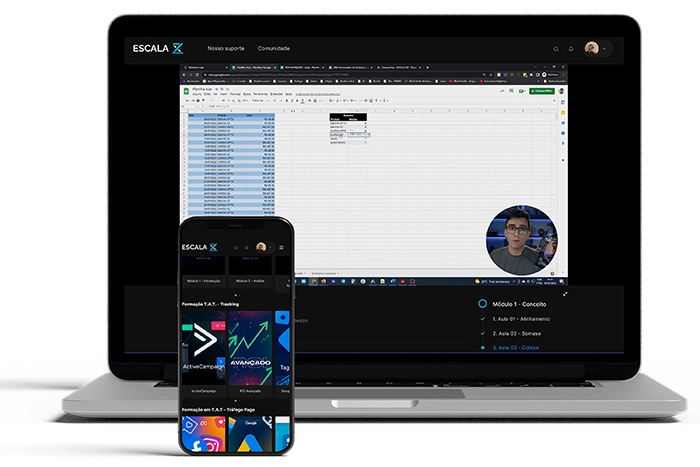Click the instructor webcam circle in video
Viewport: 700px width, 467px height.
pos(521,243)
